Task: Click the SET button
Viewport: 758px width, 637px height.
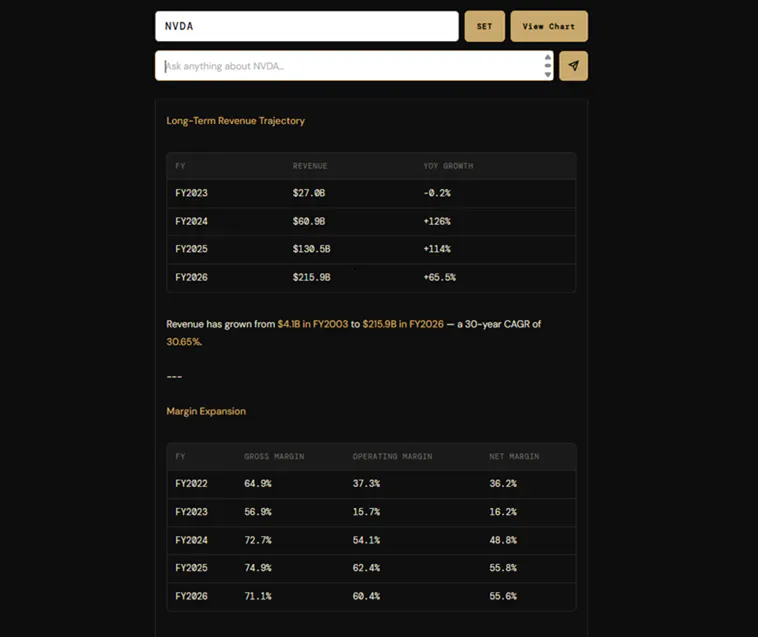Action: point(484,26)
